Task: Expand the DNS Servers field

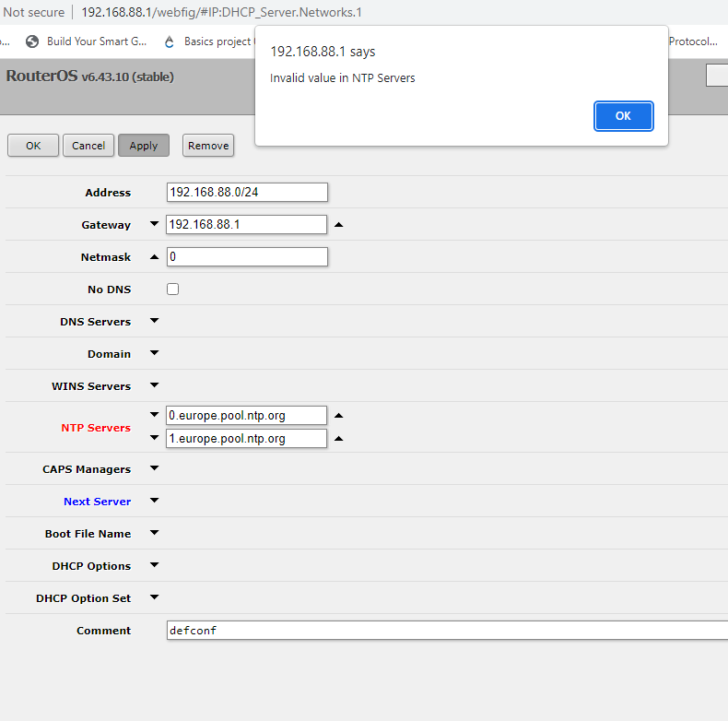Action: click(x=154, y=322)
